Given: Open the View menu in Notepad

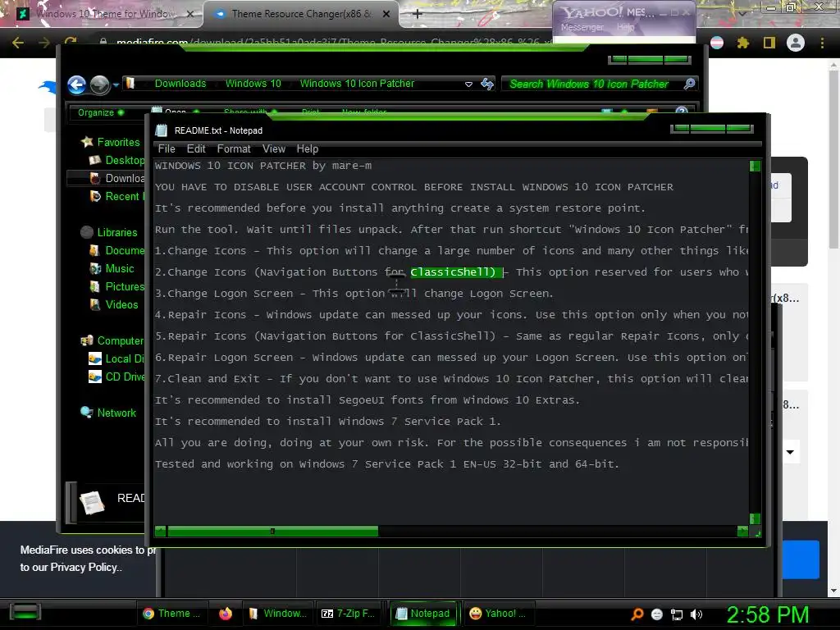Looking at the screenshot, I should pos(274,149).
